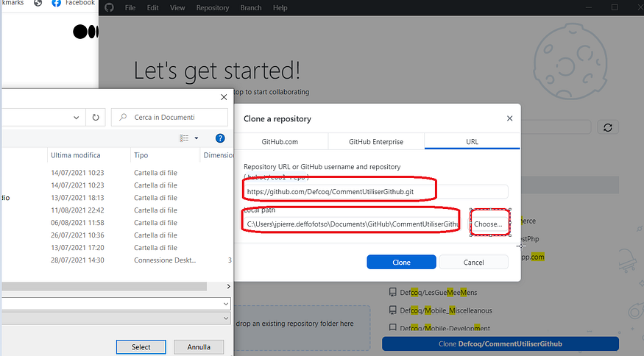Select the row dated 26/07/2021 10:36
Viewport: 644px width, 356px height.
pyautogui.click(x=118, y=235)
